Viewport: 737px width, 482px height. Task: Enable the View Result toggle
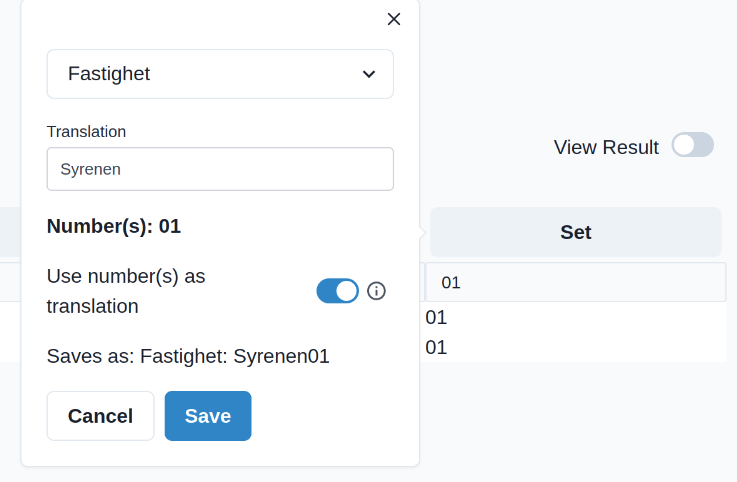click(692, 145)
